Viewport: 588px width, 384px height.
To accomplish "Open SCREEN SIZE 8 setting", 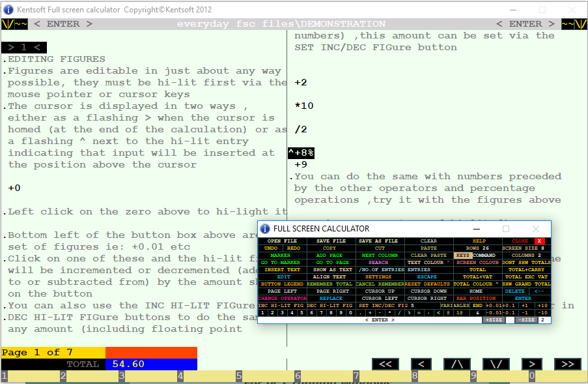I will point(527,248).
